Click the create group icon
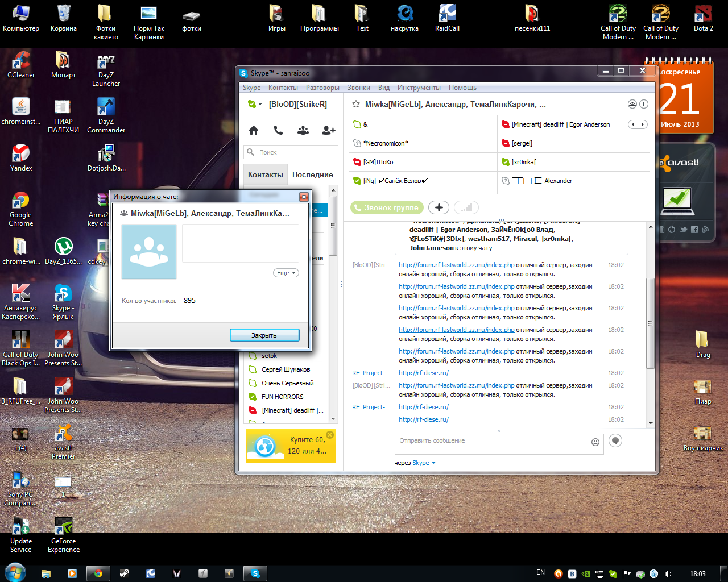This screenshot has width=728, height=582. click(303, 130)
